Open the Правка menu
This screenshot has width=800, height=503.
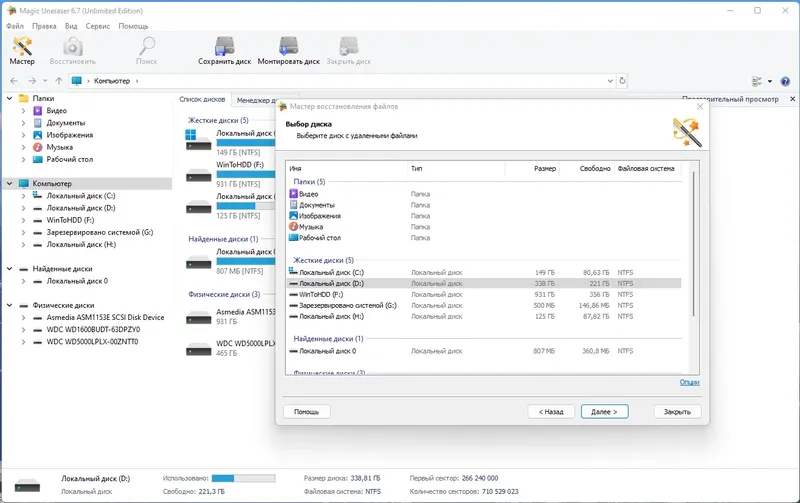coord(44,26)
